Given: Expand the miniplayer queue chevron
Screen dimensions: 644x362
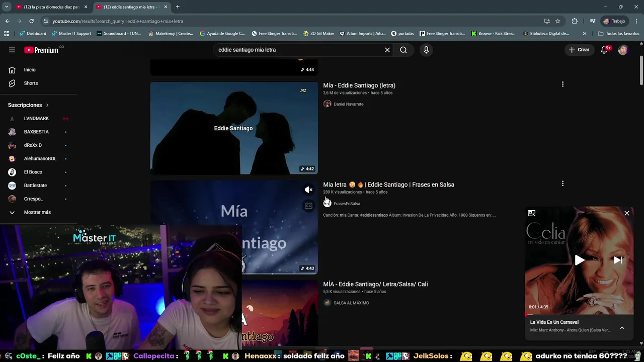Looking at the screenshot, I should point(622,328).
